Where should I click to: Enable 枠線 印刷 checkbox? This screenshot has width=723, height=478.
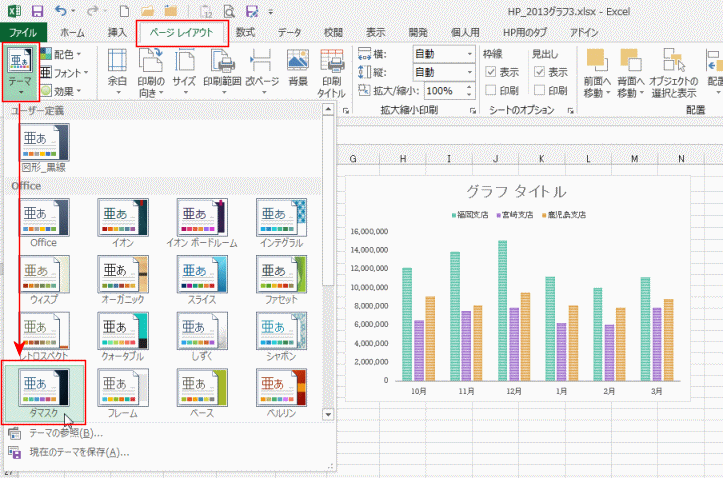point(489,90)
